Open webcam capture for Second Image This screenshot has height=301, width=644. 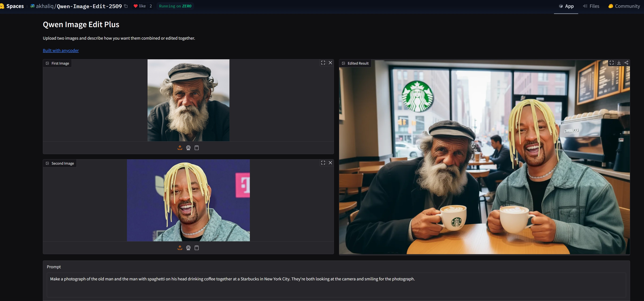click(188, 248)
